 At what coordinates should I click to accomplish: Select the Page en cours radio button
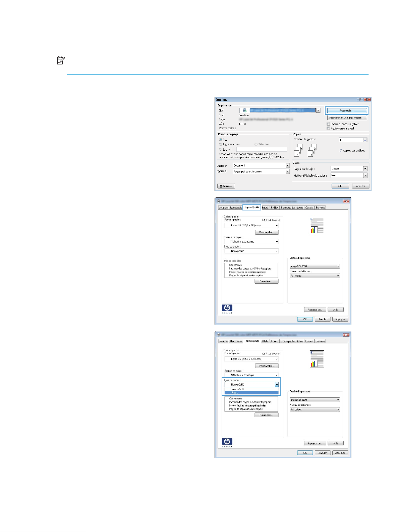221,144
